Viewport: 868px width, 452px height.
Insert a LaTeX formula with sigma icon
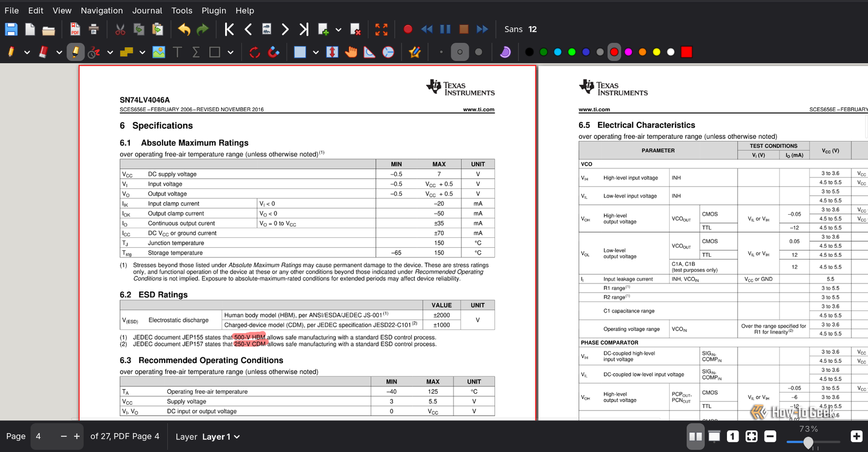coord(196,52)
